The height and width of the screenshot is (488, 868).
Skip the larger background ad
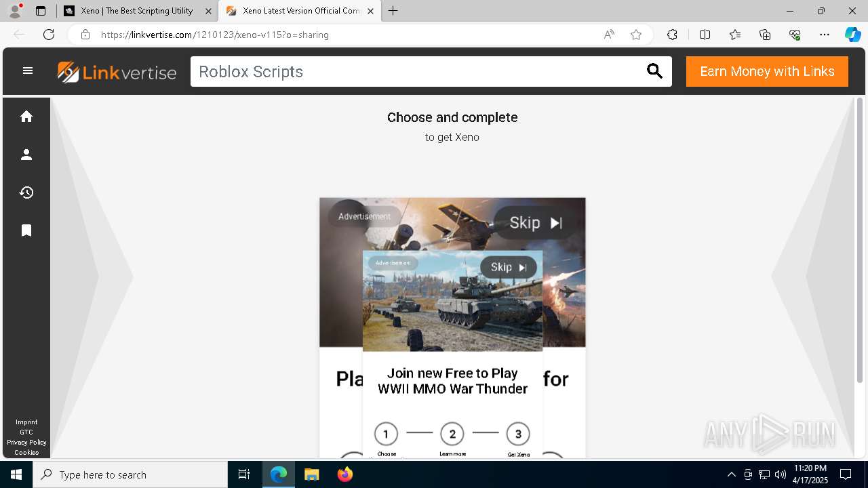536,223
